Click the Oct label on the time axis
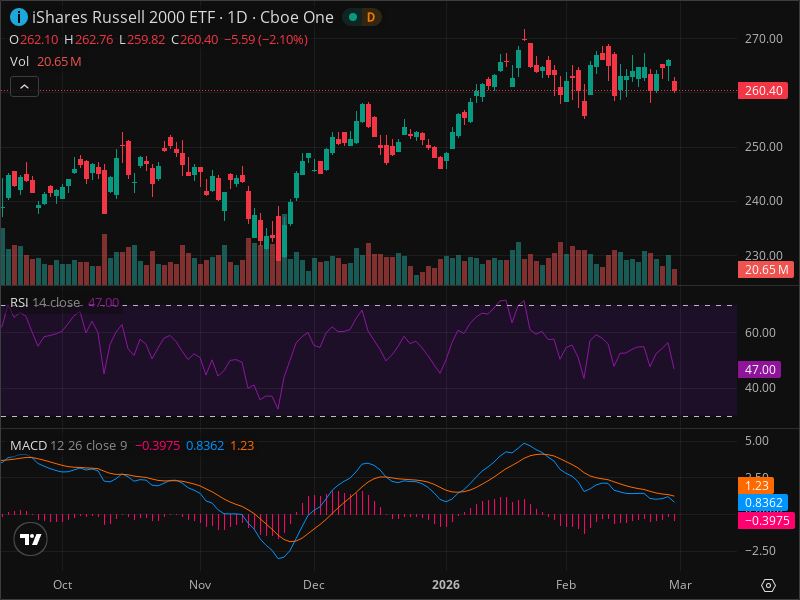Screen dimensions: 800x600 [x=63, y=585]
